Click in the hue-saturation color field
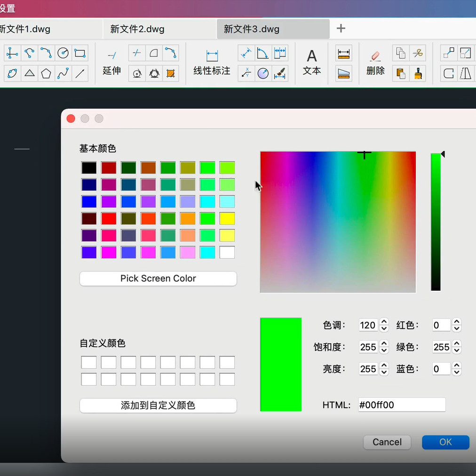 338,222
